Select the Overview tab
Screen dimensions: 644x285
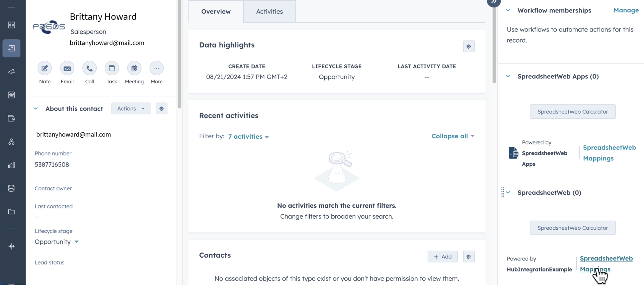(x=216, y=11)
